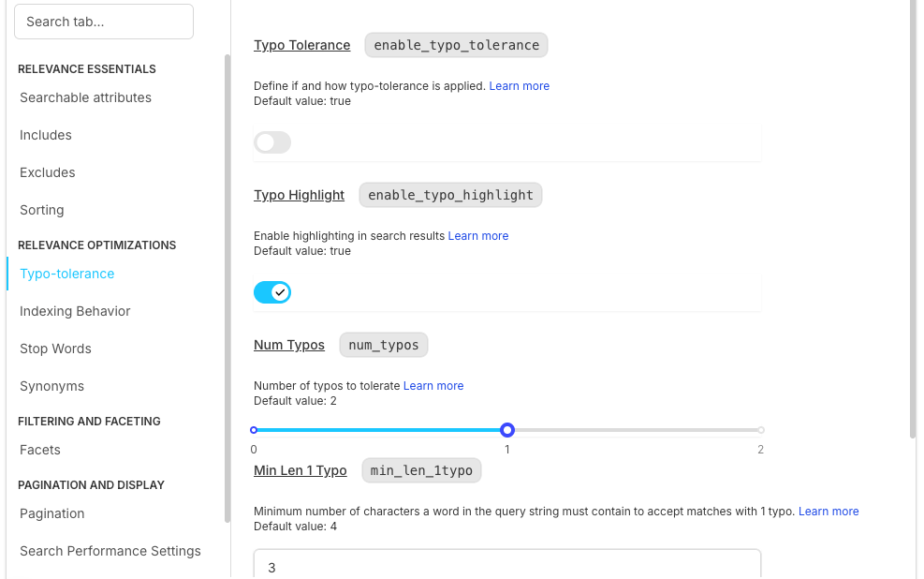924x579 pixels.
Task: Turn on the Typo Tolerance toggle
Action: (272, 142)
